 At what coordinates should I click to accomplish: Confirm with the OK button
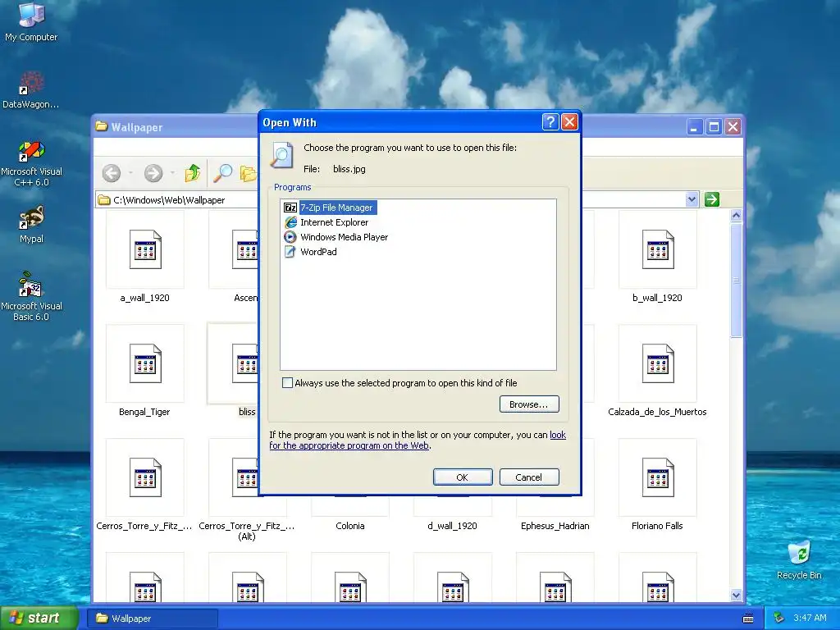click(x=463, y=477)
